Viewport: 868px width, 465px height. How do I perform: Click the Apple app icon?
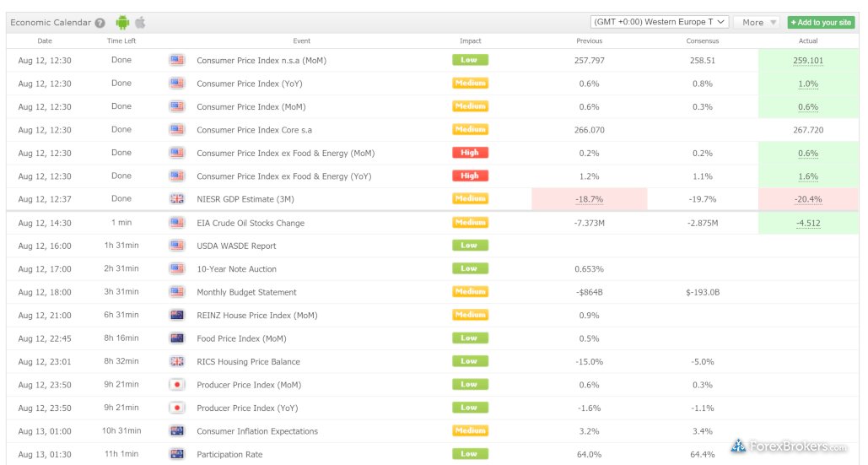pos(140,23)
